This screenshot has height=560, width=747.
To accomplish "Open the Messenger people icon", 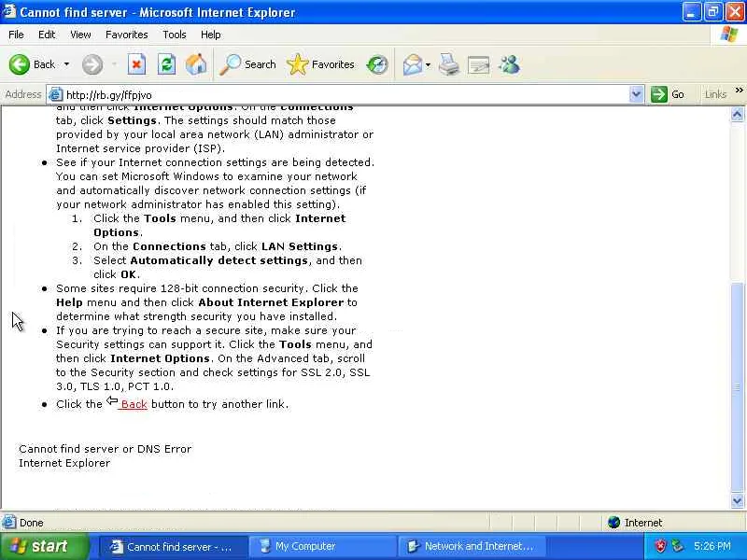I will coord(509,64).
